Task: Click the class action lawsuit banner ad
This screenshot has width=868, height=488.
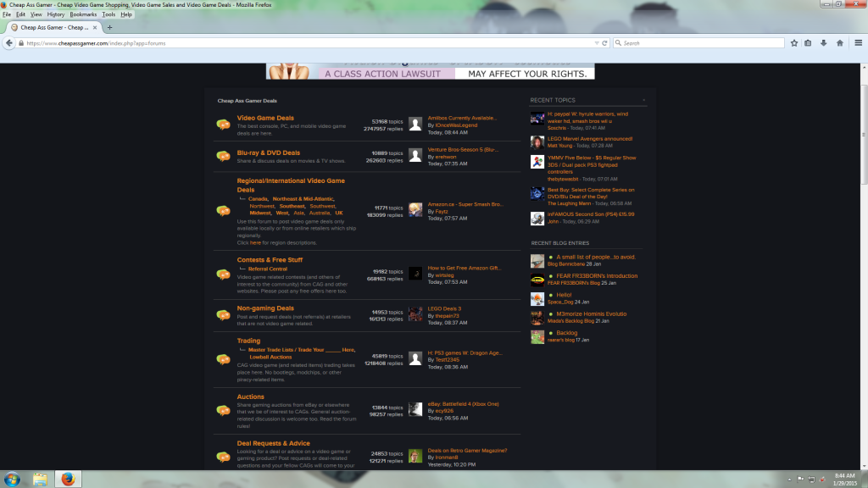Action: (430, 71)
